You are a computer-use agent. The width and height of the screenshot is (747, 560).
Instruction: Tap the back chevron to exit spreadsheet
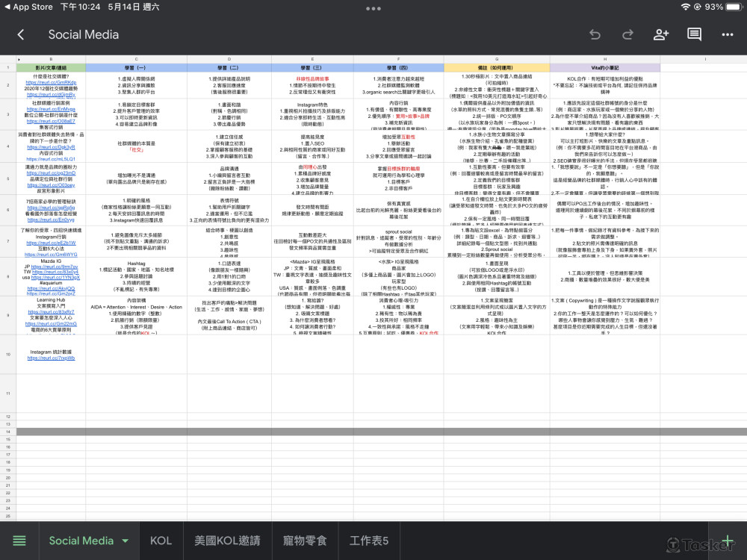[x=21, y=34]
